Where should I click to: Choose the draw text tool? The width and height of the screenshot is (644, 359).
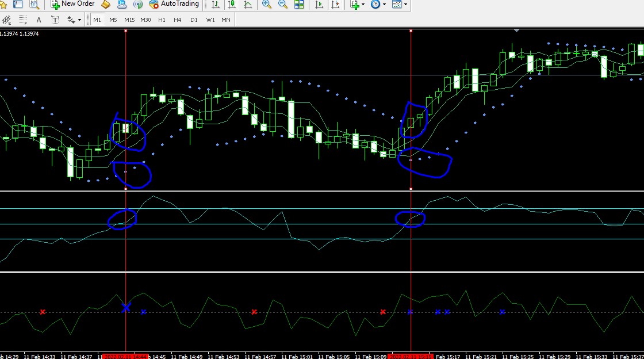click(x=39, y=20)
